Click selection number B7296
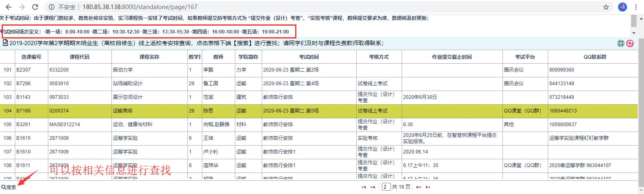 click(24, 84)
